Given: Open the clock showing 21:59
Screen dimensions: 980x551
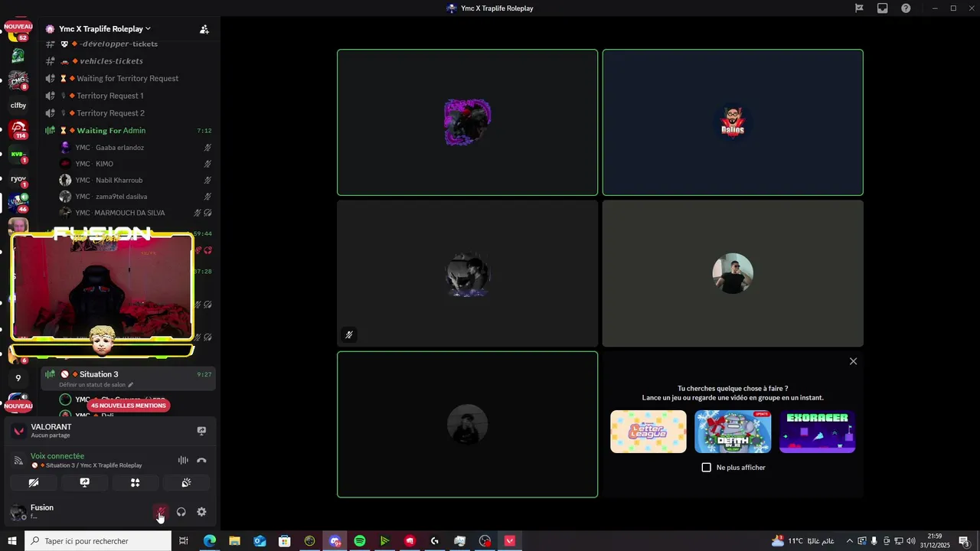Looking at the screenshot, I should click(x=935, y=541).
